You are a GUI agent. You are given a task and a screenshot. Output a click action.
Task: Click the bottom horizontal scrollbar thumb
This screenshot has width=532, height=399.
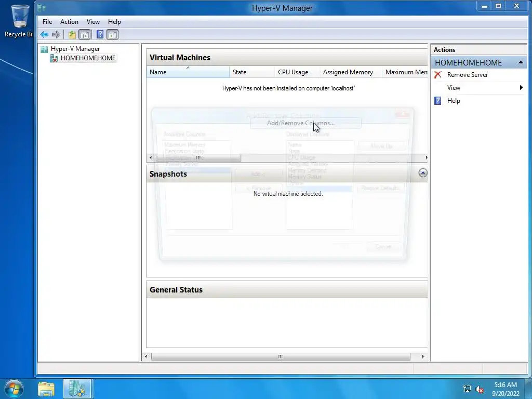(x=281, y=356)
